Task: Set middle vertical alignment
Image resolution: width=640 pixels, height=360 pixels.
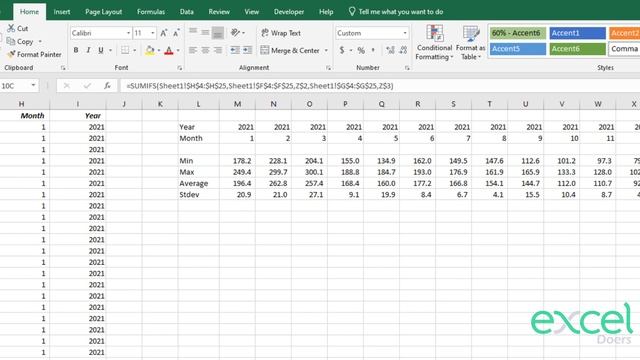Action: tap(205, 32)
